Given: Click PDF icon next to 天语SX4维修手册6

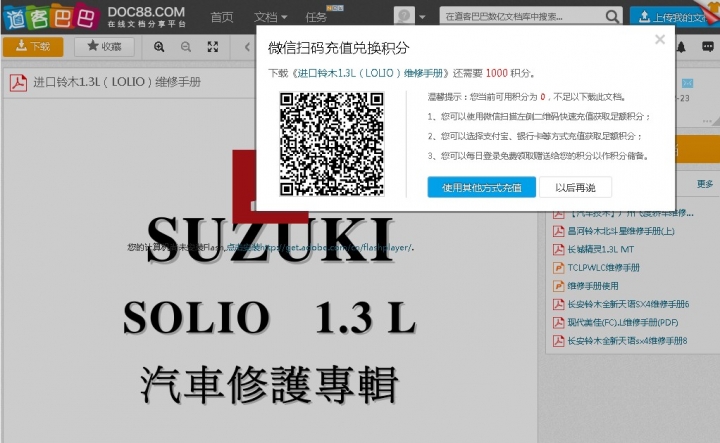Looking at the screenshot, I should (558, 304).
